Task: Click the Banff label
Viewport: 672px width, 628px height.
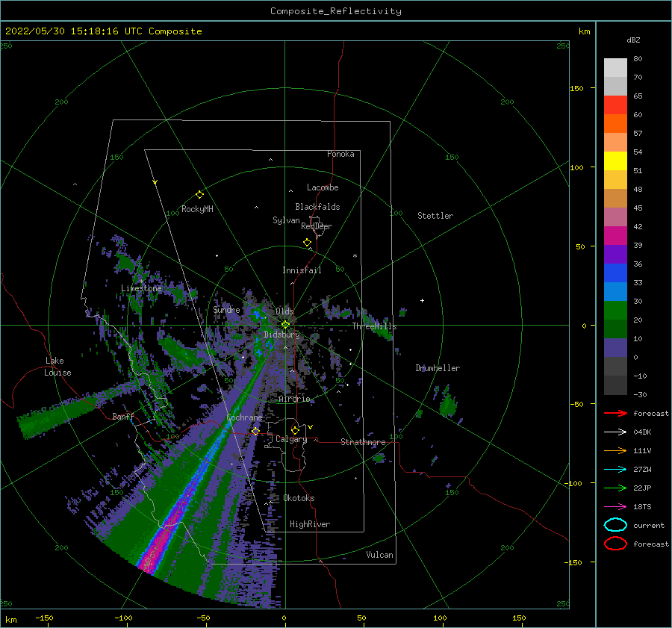Action: pyautogui.click(x=123, y=416)
